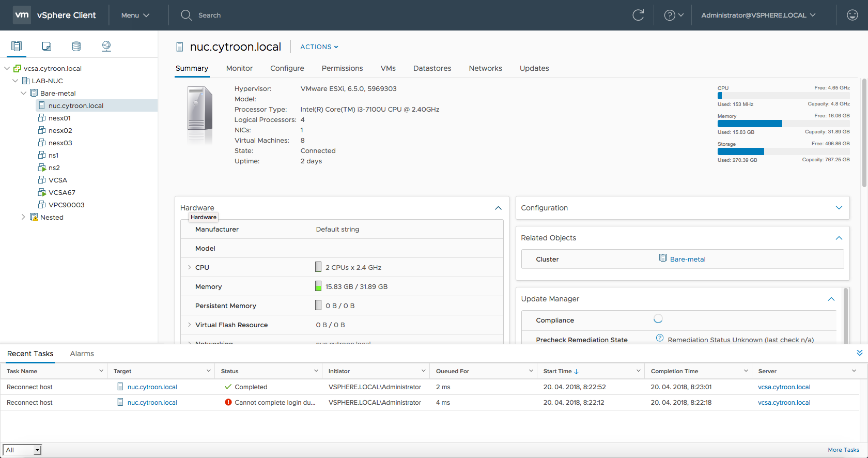The width and height of the screenshot is (868, 458).
Task: Collapse the Related Objects panel
Action: (839, 238)
